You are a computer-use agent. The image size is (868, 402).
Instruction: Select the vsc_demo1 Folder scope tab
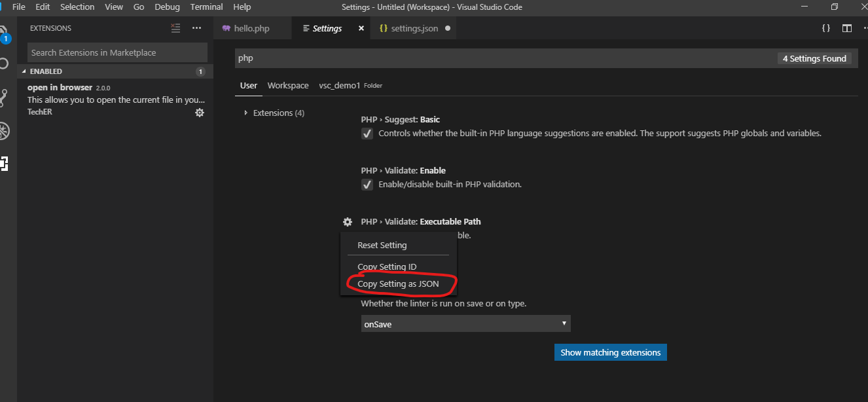(x=350, y=86)
